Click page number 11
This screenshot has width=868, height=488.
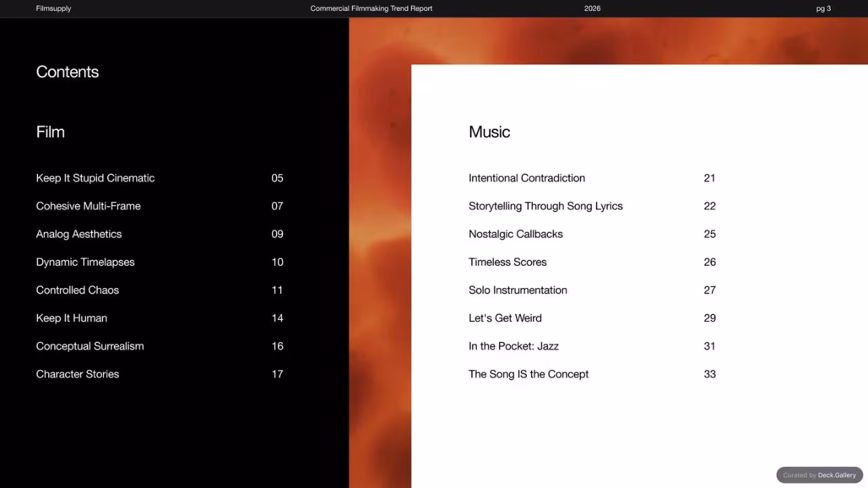pyautogui.click(x=277, y=290)
